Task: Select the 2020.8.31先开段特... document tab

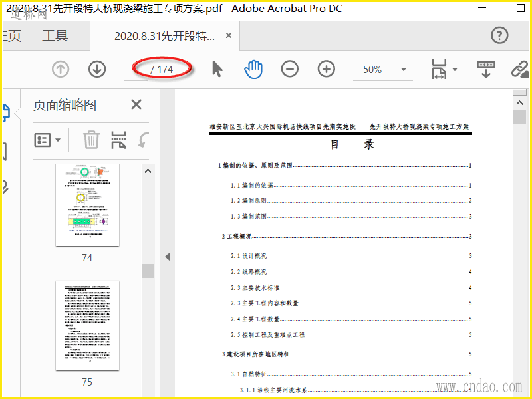Action: [164, 36]
